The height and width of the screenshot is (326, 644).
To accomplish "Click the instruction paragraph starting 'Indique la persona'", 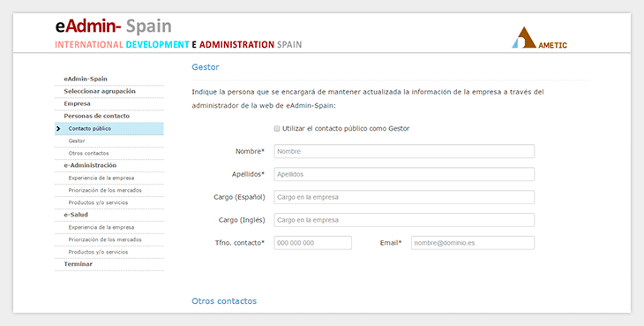I will [x=368, y=99].
